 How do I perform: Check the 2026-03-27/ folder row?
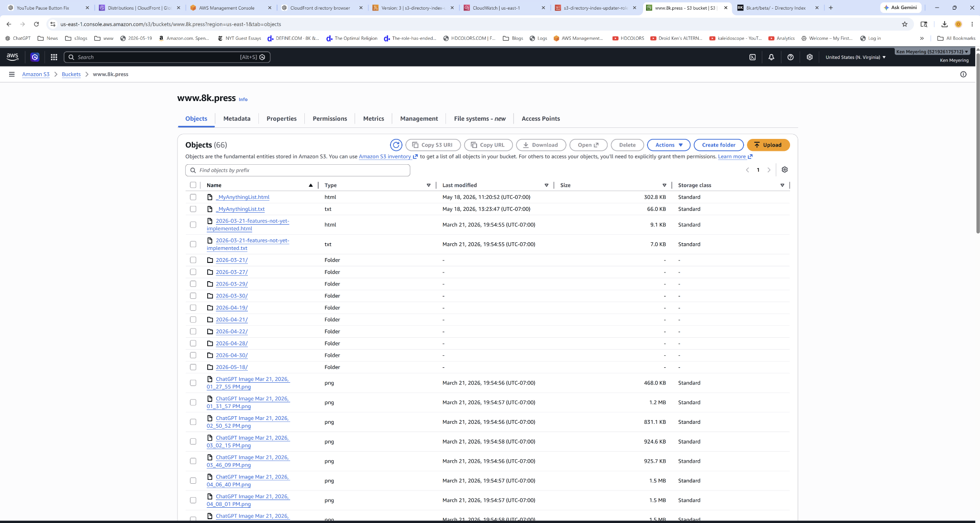coord(193,272)
